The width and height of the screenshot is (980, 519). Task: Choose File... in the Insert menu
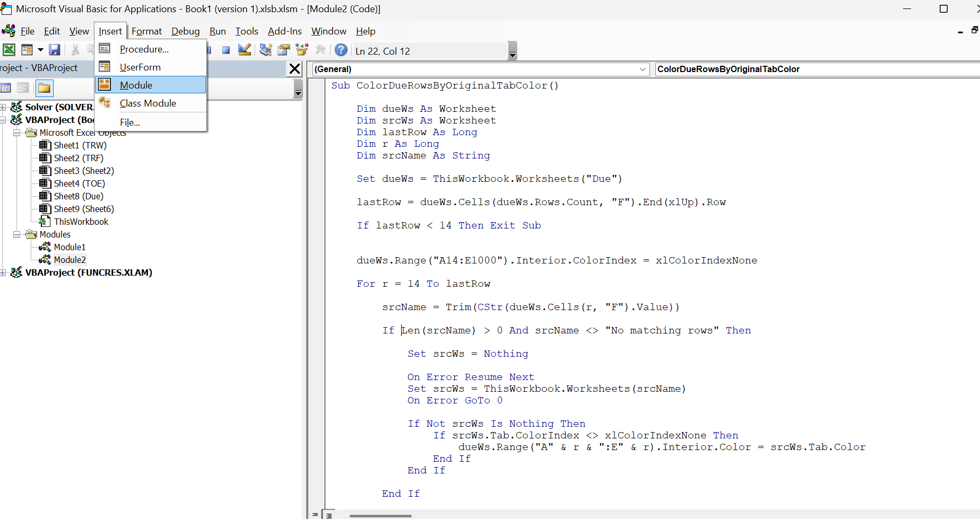pyautogui.click(x=151, y=122)
